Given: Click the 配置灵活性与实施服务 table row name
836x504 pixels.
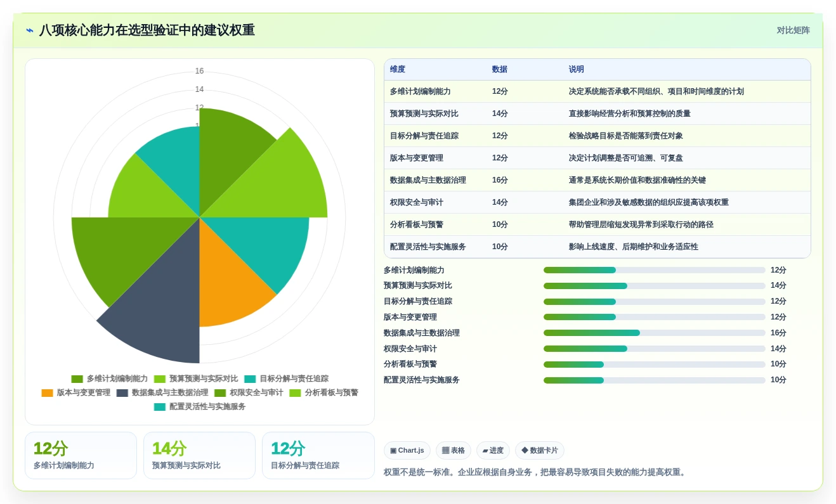Looking at the screenshot, I should pos(428,247).
